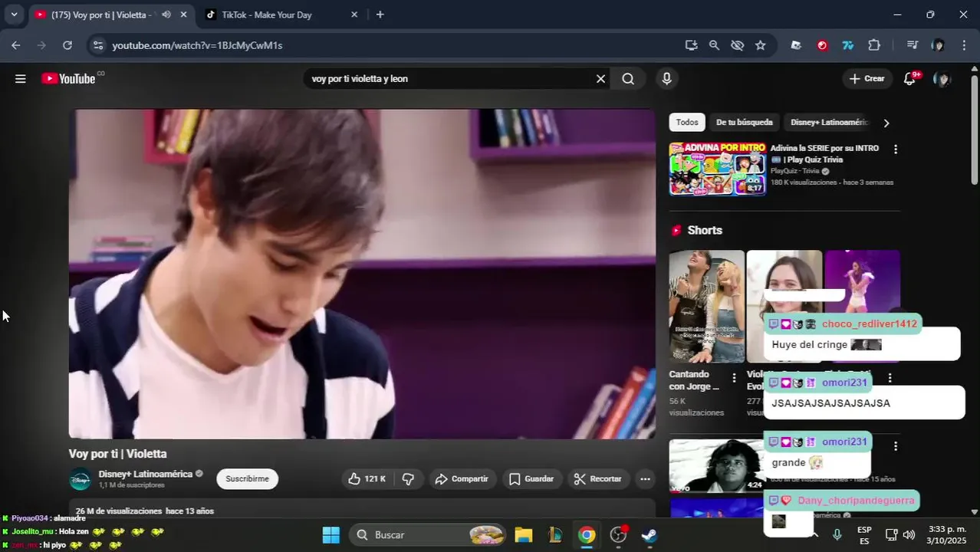
Task: Click the Crear button
Action: 867,78
